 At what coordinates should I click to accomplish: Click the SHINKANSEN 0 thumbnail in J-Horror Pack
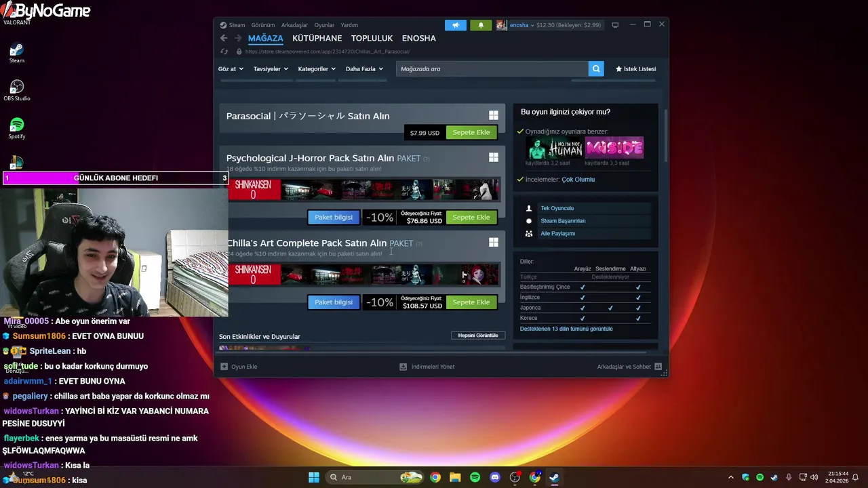coord(254,190)
